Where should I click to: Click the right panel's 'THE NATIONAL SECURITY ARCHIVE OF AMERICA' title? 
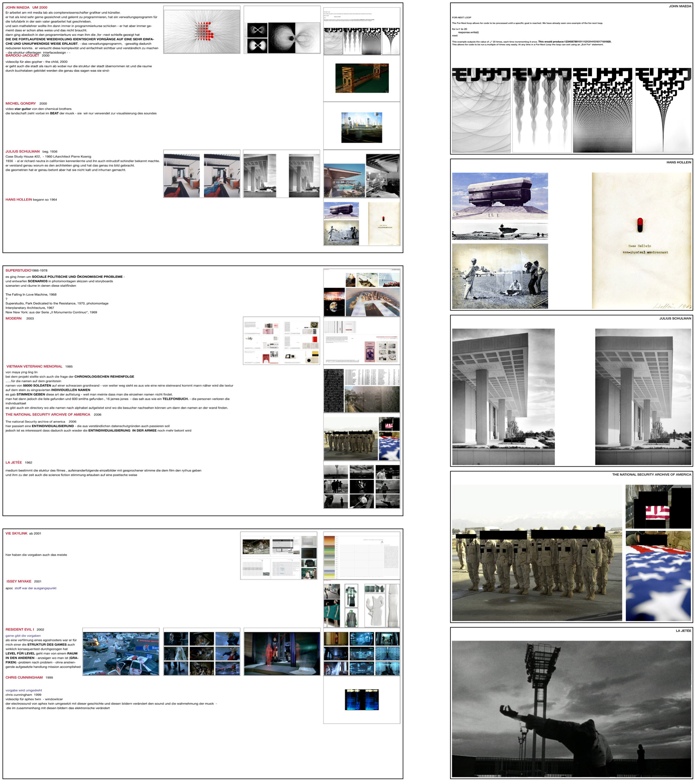(651, 475)
